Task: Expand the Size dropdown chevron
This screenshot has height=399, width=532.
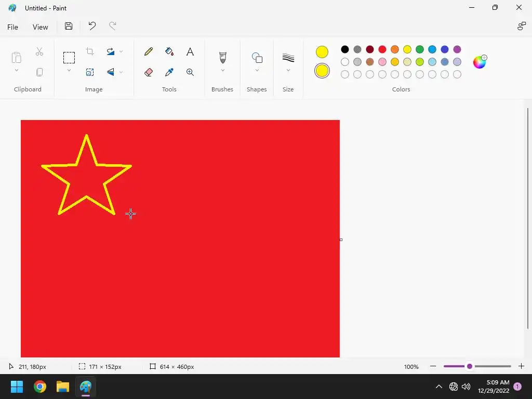Action: pyautogui.click(x=288, y=70)
